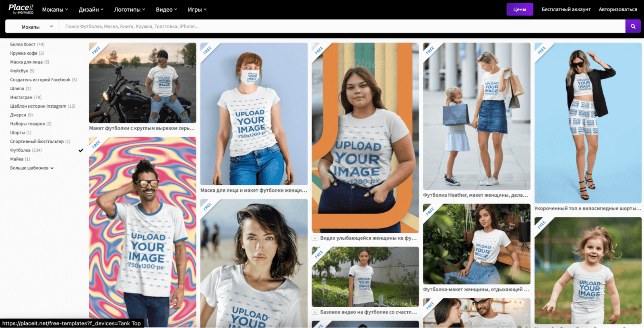
Task: Click the Авторизоваться link
Action: (x=617, y=9)
